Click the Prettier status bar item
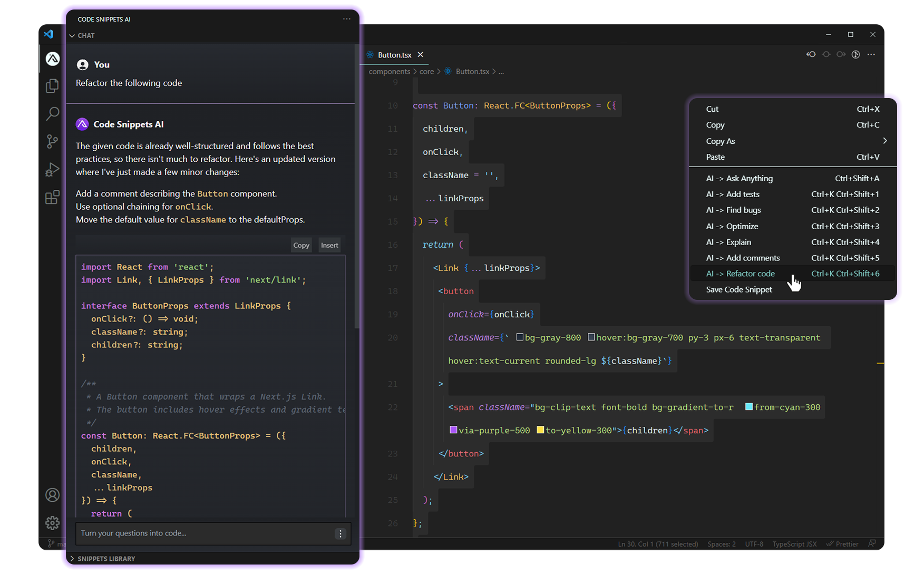 tap(842, 544)
